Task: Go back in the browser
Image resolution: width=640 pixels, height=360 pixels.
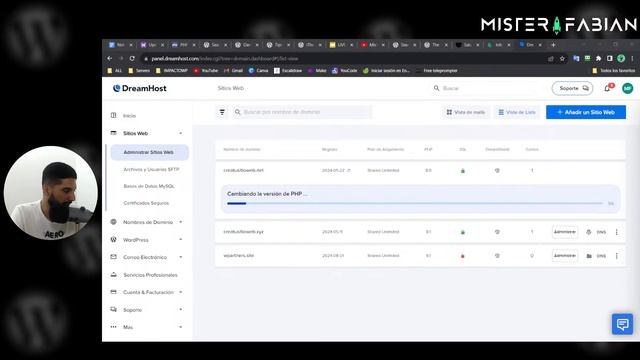Action: [x=110, y=59]
